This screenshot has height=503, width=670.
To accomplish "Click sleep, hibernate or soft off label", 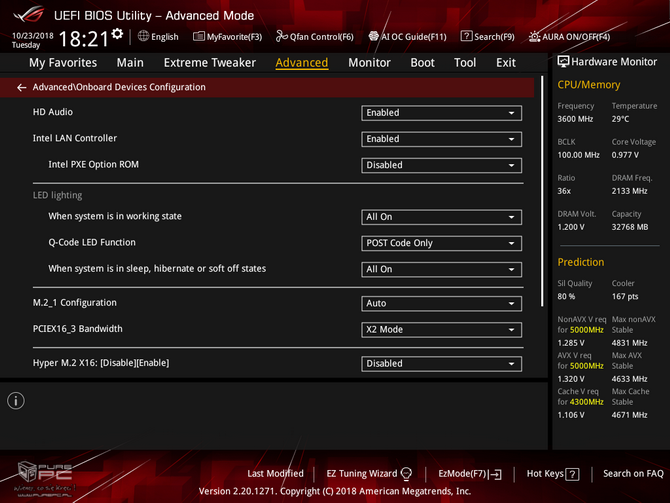I will pyautogui.click(x=157, y=268).
